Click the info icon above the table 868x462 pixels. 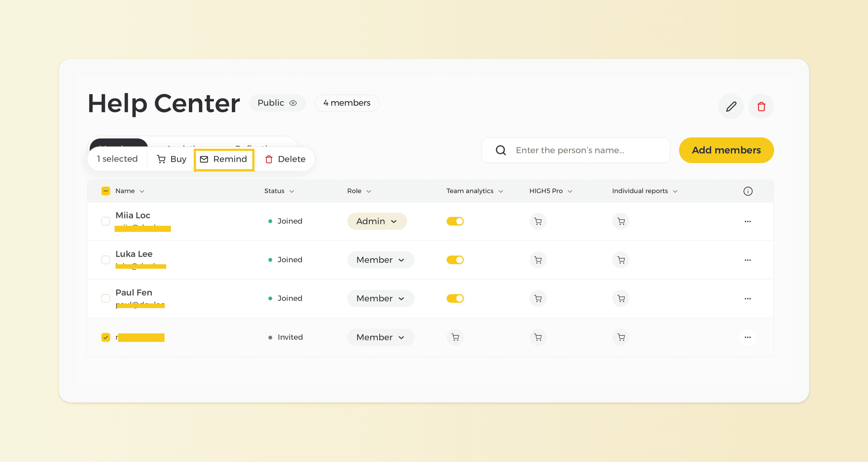[748, 191]
